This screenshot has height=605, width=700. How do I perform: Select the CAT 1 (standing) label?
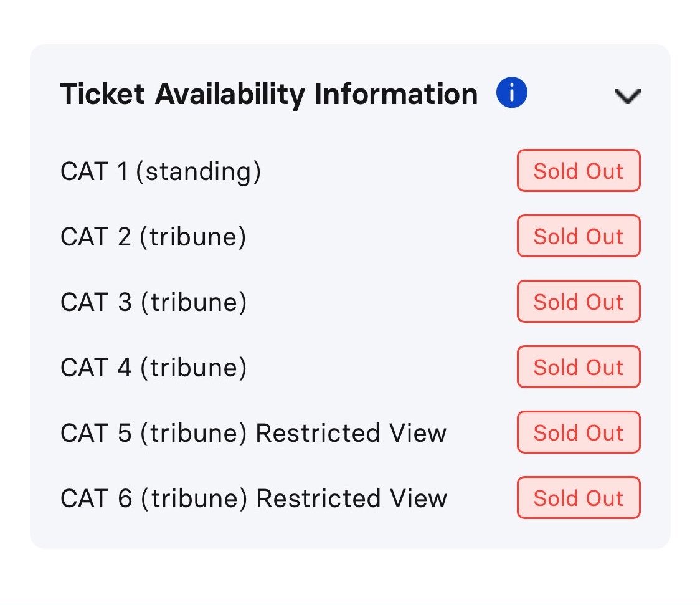pos(161,172)
